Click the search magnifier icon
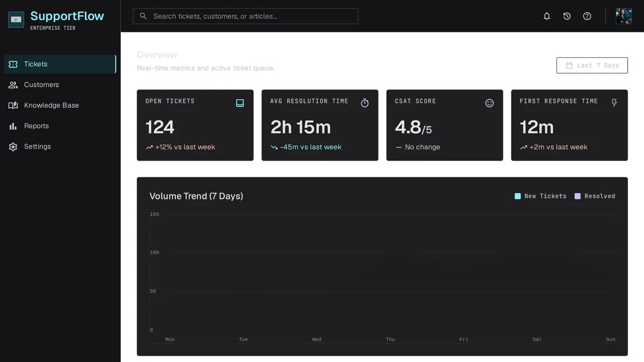 (x=143, y=16)
